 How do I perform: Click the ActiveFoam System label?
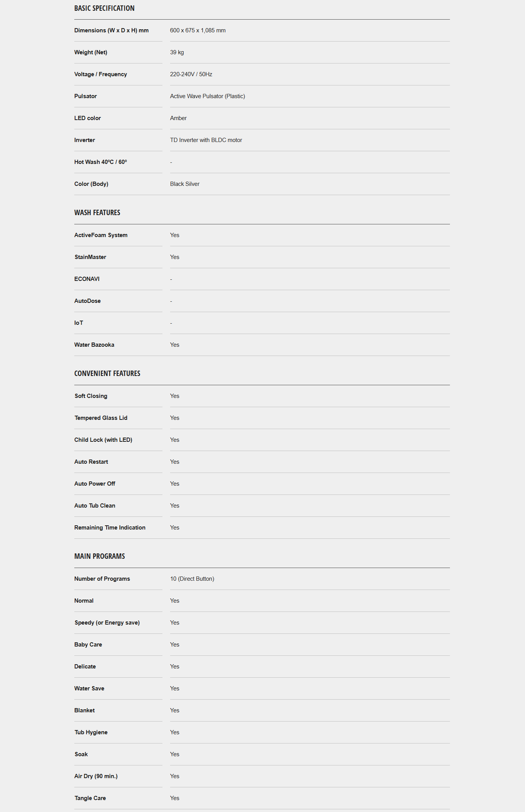(x=101, y=235)
